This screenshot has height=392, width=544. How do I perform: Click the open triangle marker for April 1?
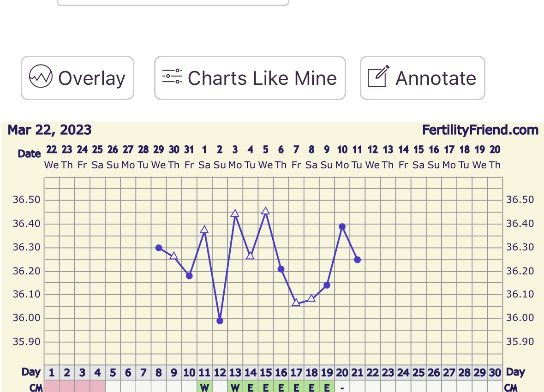tap(204, 230)
